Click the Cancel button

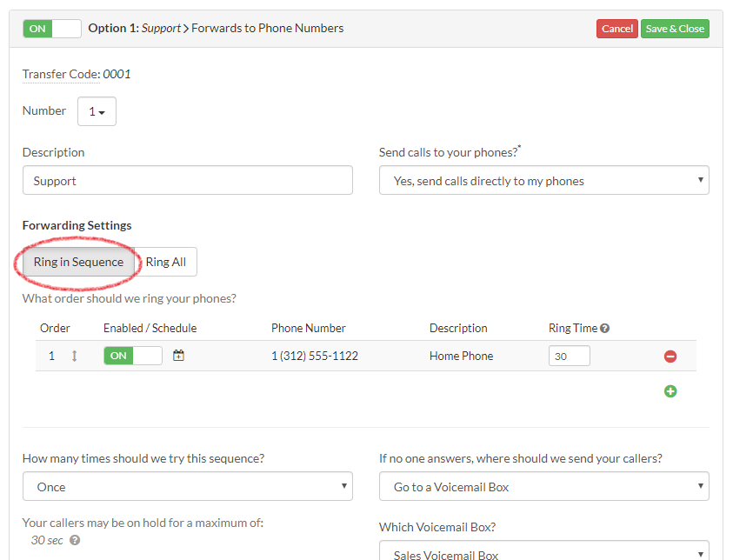(x=616, y=28)
